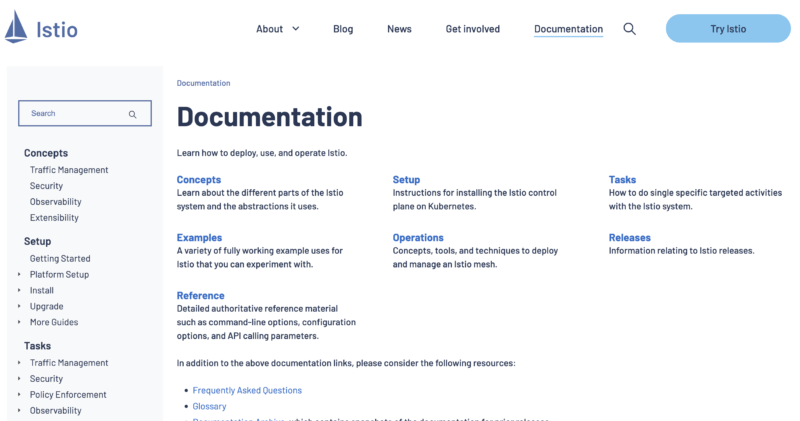This screenshot has width=800, height=421.
Task: Open Policy Enforcement sidebar item
Action: pos(68,394)
